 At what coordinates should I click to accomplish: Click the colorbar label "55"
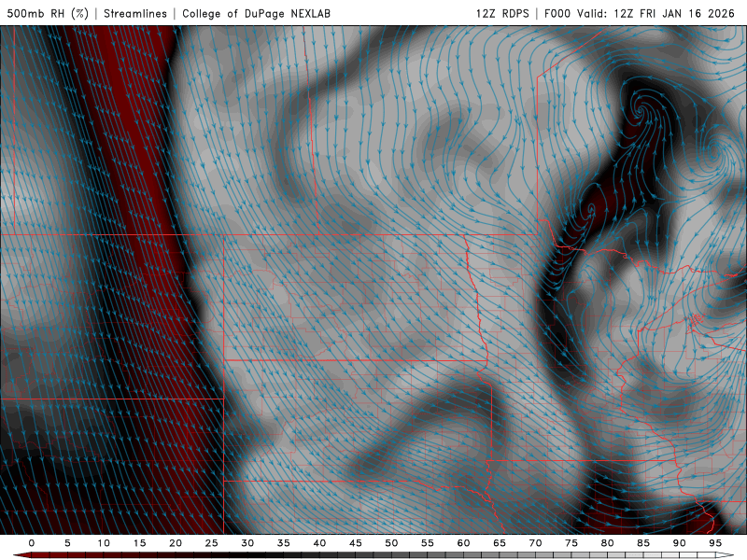(428, 543)
